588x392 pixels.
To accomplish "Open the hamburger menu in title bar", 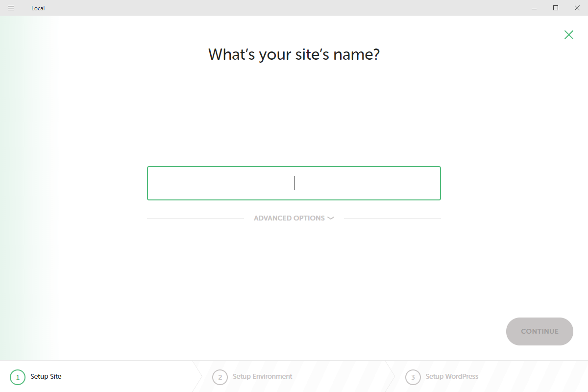I will click(11, 8).
